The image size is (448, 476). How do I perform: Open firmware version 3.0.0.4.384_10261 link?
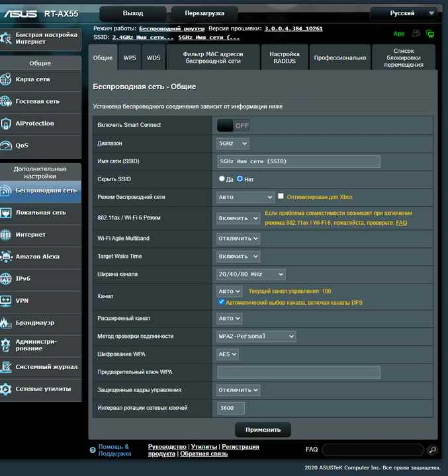tap(293, 29)
